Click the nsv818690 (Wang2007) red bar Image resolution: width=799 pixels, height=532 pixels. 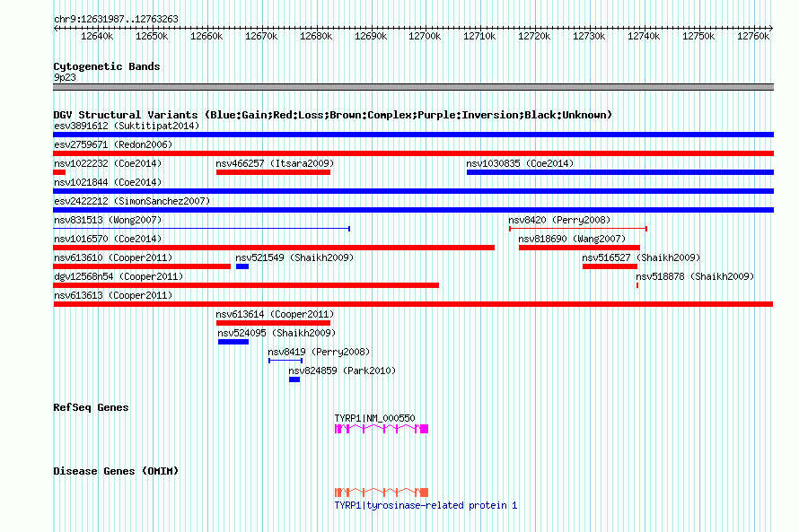click(579, 248)
